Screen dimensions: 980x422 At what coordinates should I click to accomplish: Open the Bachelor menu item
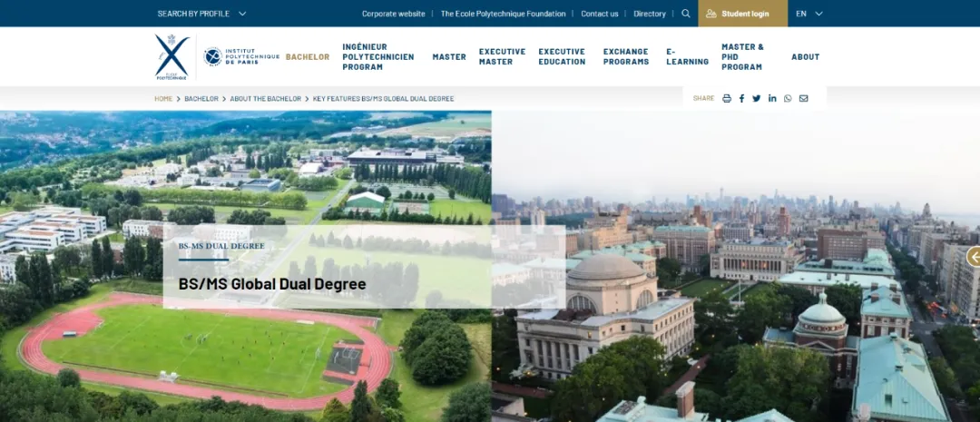click(x=308, y=56)
